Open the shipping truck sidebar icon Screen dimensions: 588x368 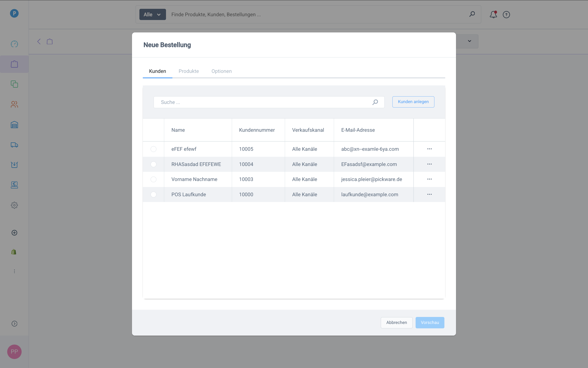pyautogui.click(x=14, y=145)
